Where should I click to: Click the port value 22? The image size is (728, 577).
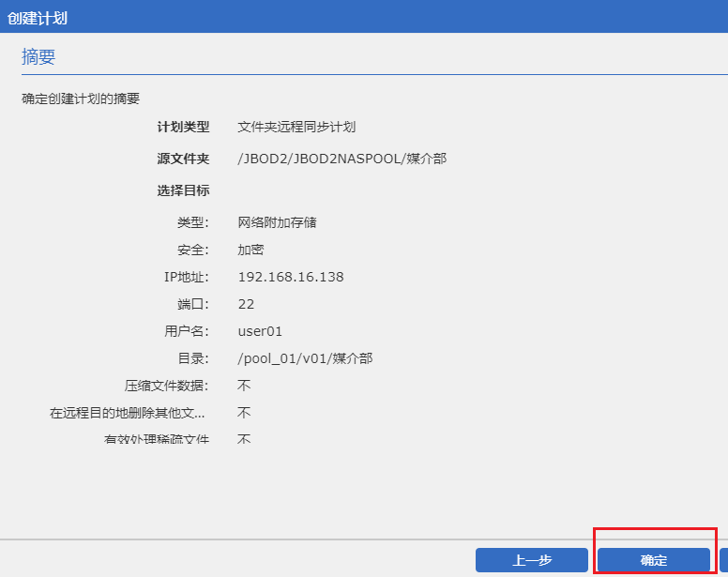point(246,304)
